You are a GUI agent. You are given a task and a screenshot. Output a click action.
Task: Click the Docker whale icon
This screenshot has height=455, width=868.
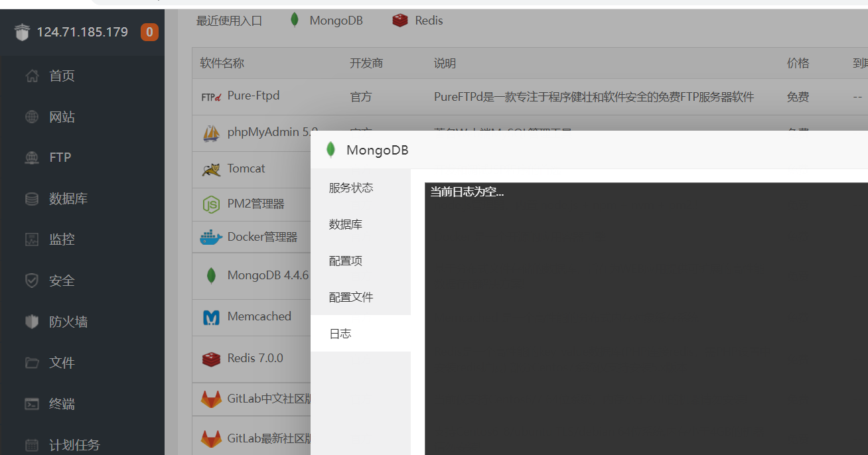211,237
